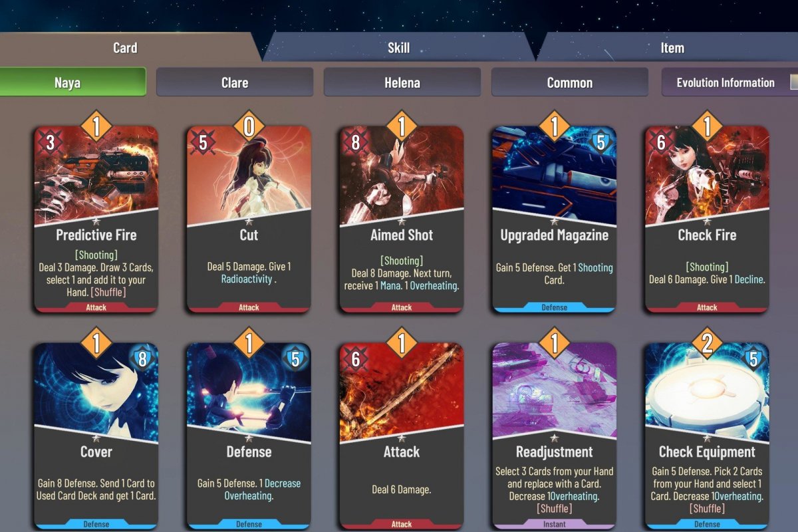Screen dimensions: 798x532
Task: Tick the Evolution Information checkbox
Action: tap(793, 82)
